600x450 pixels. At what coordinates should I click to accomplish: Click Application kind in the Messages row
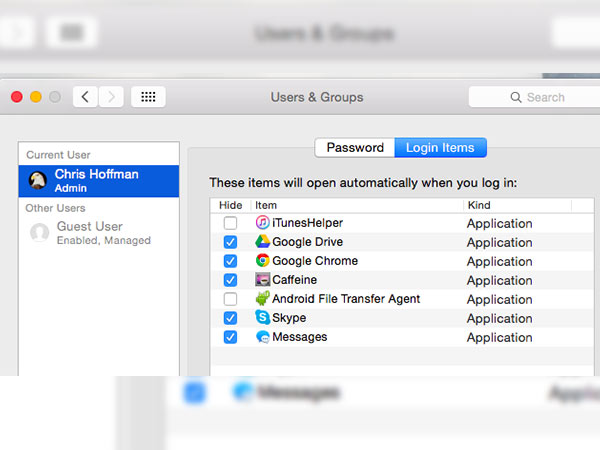[499, 338]
